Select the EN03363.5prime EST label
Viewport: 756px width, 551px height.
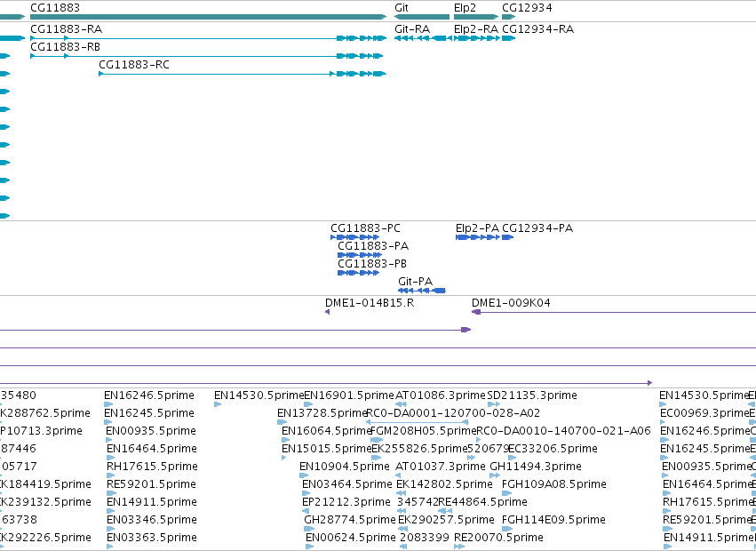point(152,538)
